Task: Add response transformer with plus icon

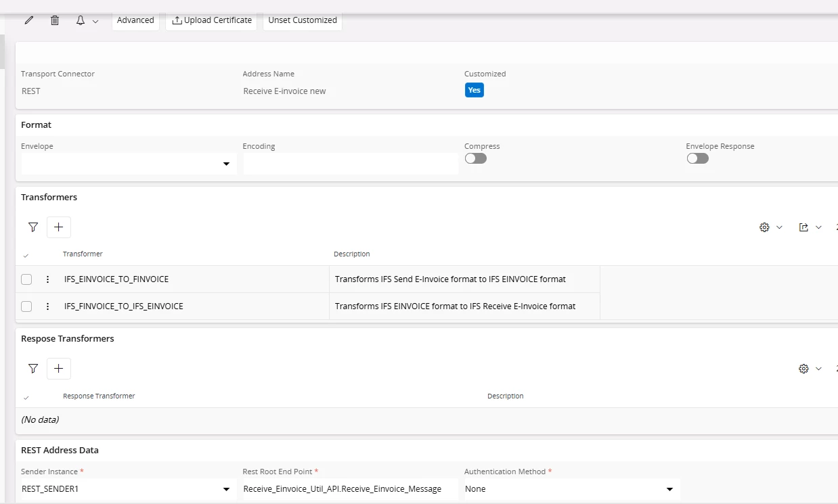Action: point(59,369)
